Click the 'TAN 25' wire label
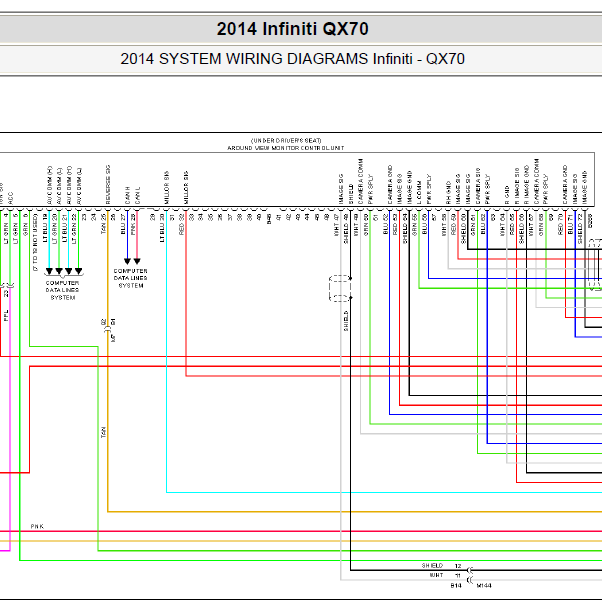The height and width of the screenshot is (603, 602). click(103, 224)
